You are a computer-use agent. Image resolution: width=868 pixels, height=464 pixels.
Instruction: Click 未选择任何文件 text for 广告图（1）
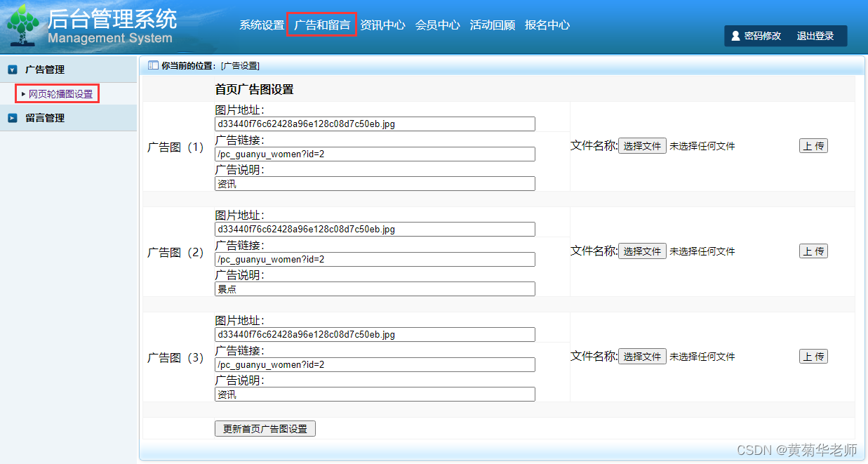tap(702, 146)
